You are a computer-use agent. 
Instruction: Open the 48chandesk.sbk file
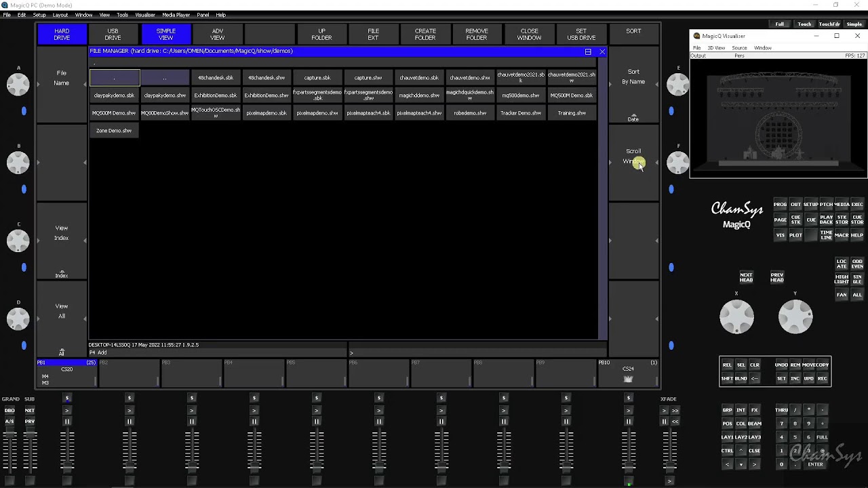point(216,78)
